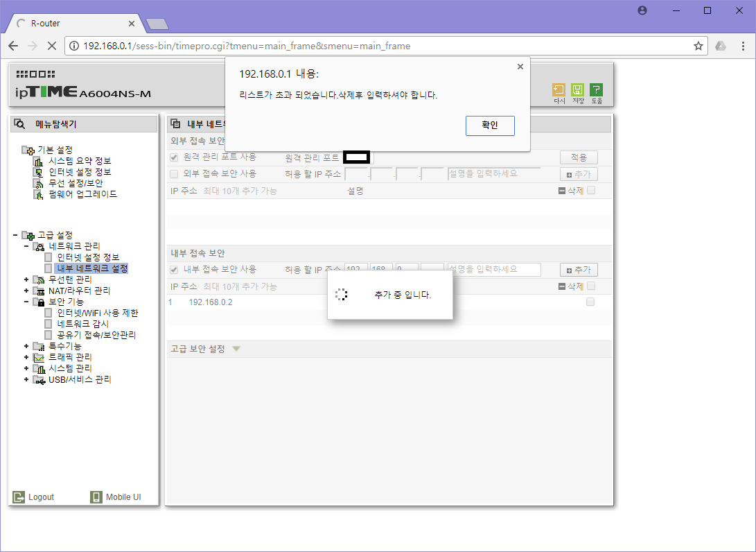Click the Logout icon
The width and height of the screenshot is (756, 552).
(x=18, y=497)
